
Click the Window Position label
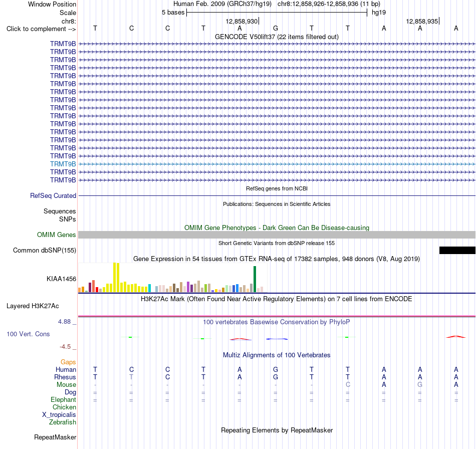click(52, 4)
